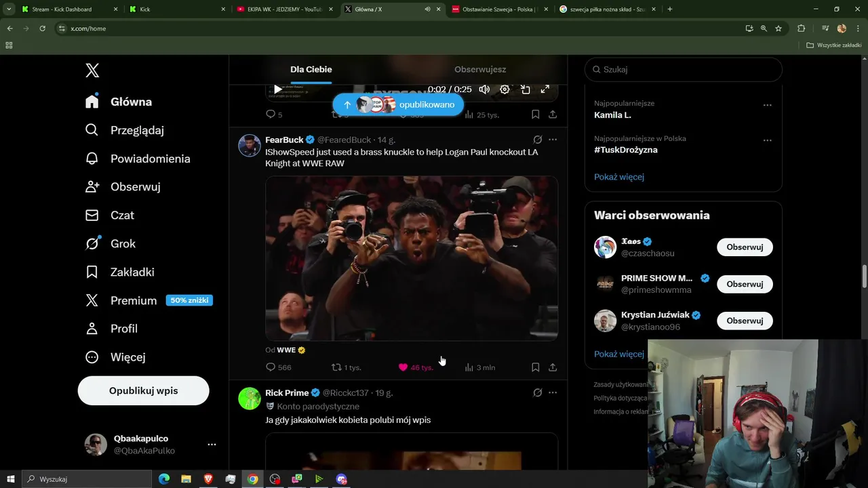
Task: Open FearBuck profile avatar
Action: (250, 145)
